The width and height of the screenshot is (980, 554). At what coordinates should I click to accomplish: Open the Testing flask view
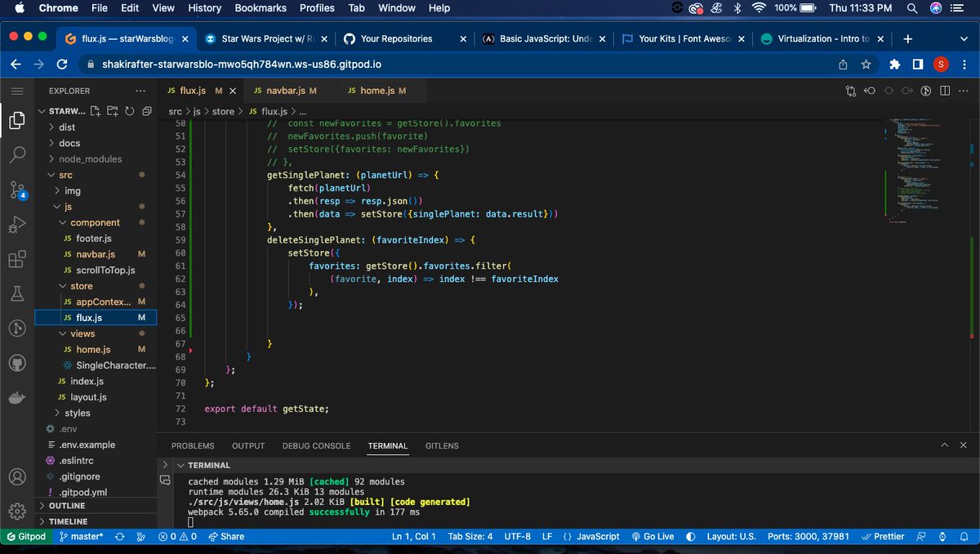click(17, 294)
